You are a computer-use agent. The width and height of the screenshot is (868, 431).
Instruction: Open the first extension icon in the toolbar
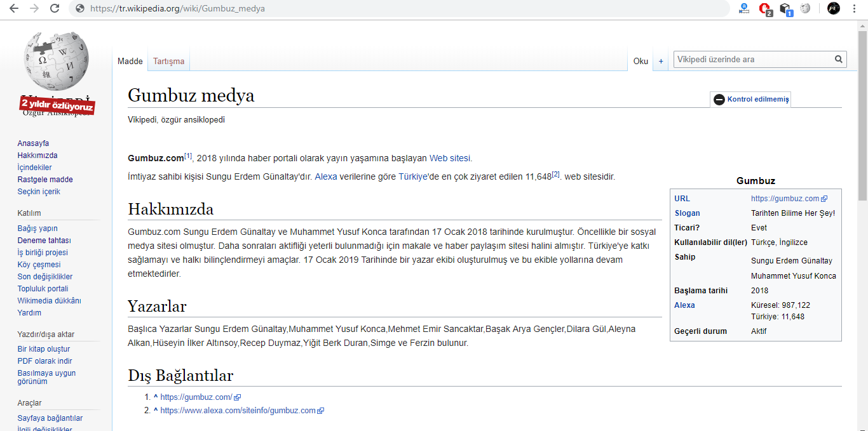click(744, 9)
